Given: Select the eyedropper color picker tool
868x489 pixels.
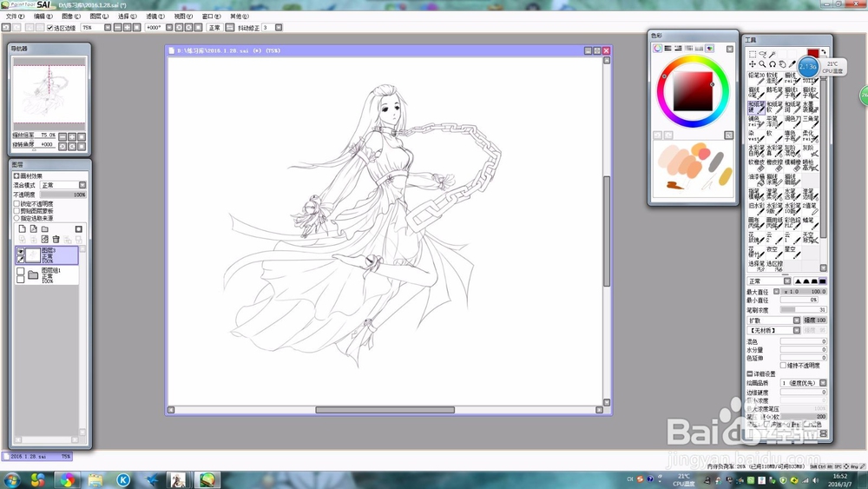Looking at the screenshot, I should [x=792, y=64].
